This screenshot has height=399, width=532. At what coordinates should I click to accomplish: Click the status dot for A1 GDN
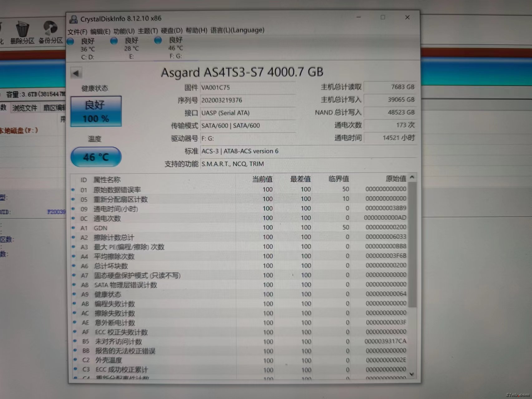[x=74, y=228]
